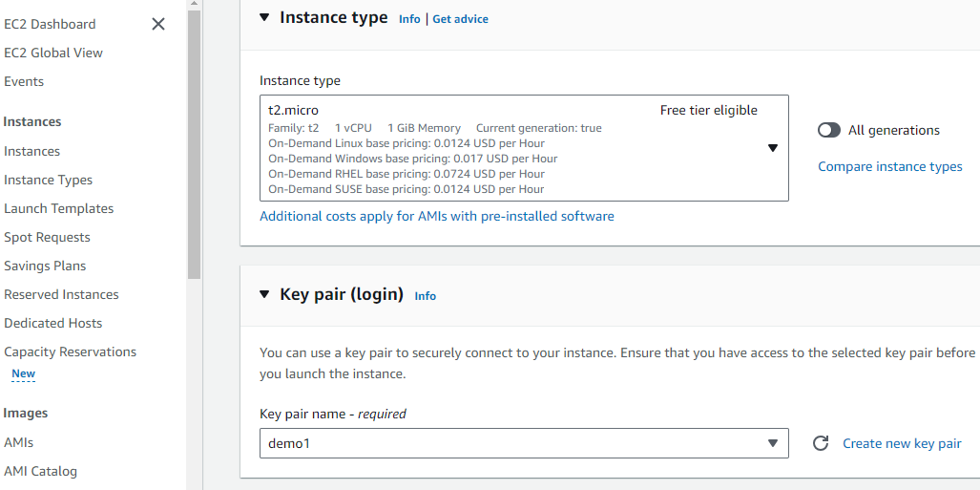Image resolution: width=980 pixels, height=490 pixels.
Task: Open EC2 Global View in sidebar
Action: pyautogui.click(x=53, y=53)
